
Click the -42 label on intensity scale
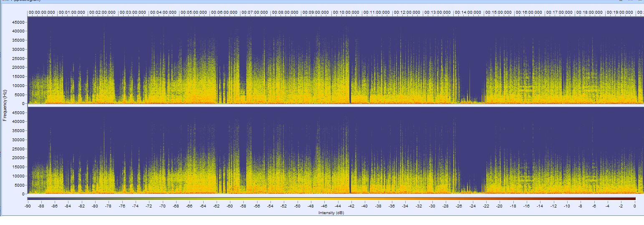pos(351,206)
